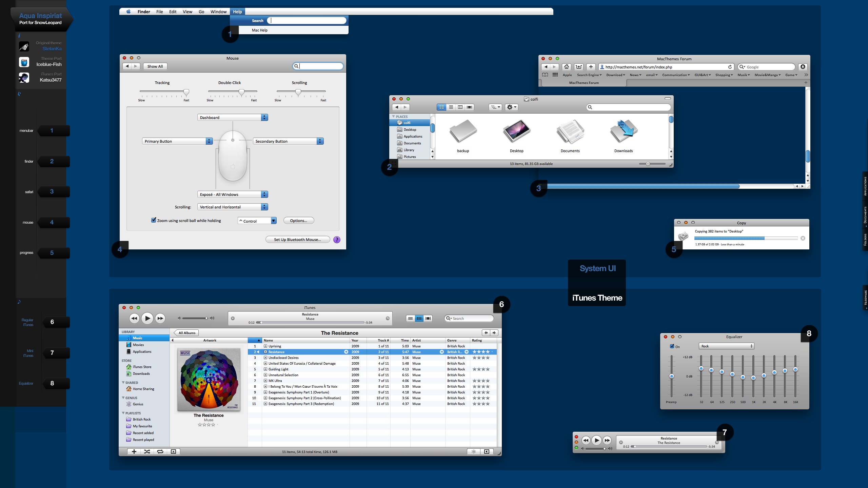Click Safari add bookmark plus button
This screenshot has height=488, width=868.
point(591,67)
